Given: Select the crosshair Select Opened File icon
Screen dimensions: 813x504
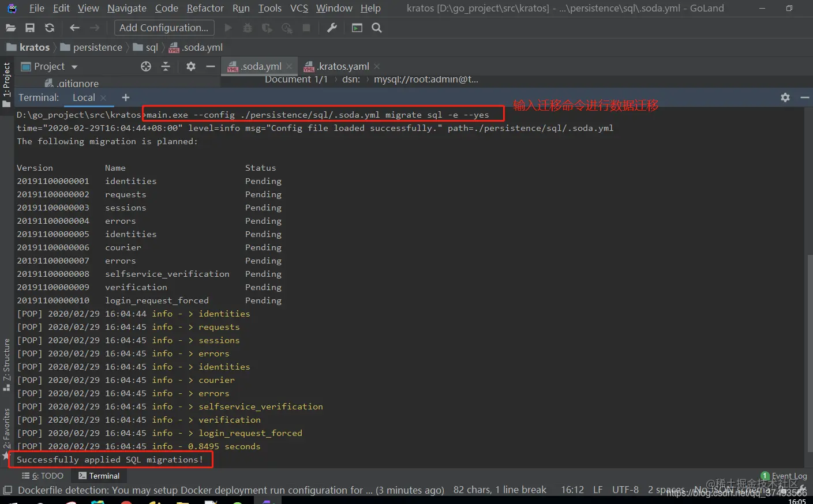Looking at the screenshot, I should pyautogui.click(x=146, y=66).
